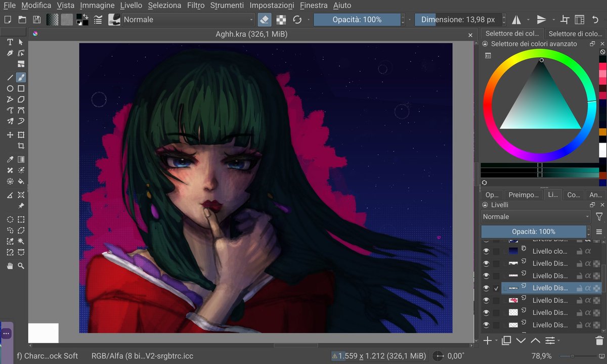Click the reload brush preset icon
The width and height of the screenshot is (607, 364).
click(297, 20)
